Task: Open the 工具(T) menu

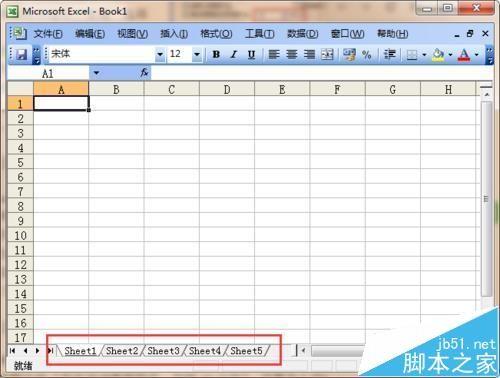Action: [260, 34]
